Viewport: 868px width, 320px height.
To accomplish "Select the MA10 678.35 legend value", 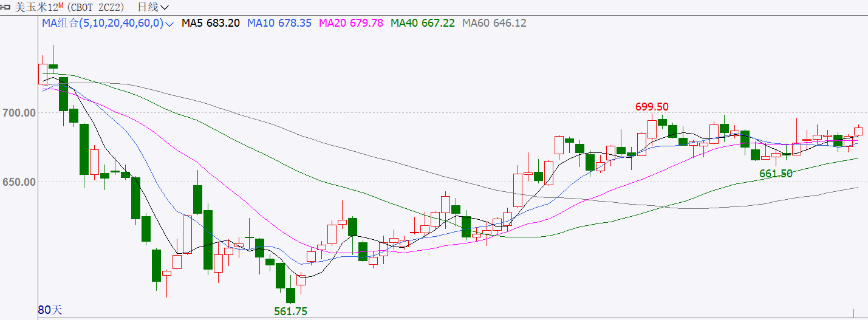I will click(279, 23).
